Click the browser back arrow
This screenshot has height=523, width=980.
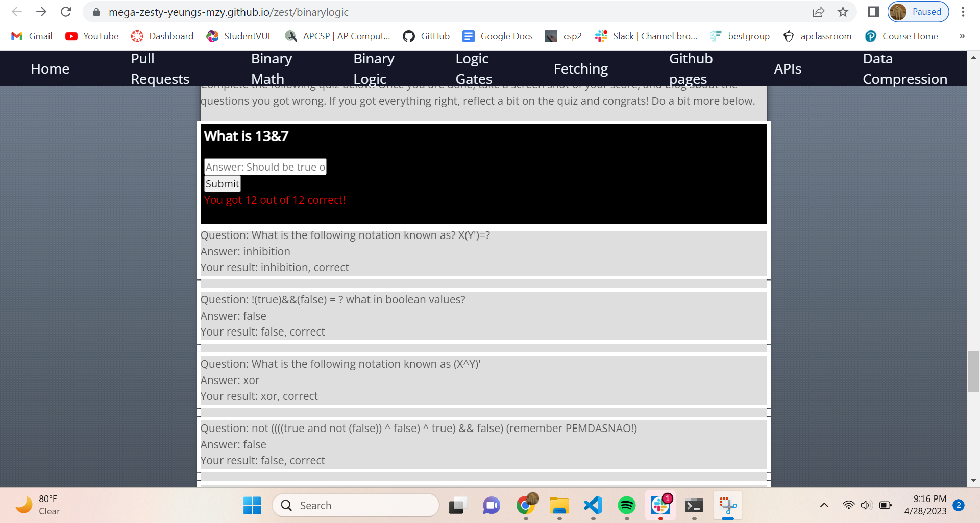click(16, 12)
